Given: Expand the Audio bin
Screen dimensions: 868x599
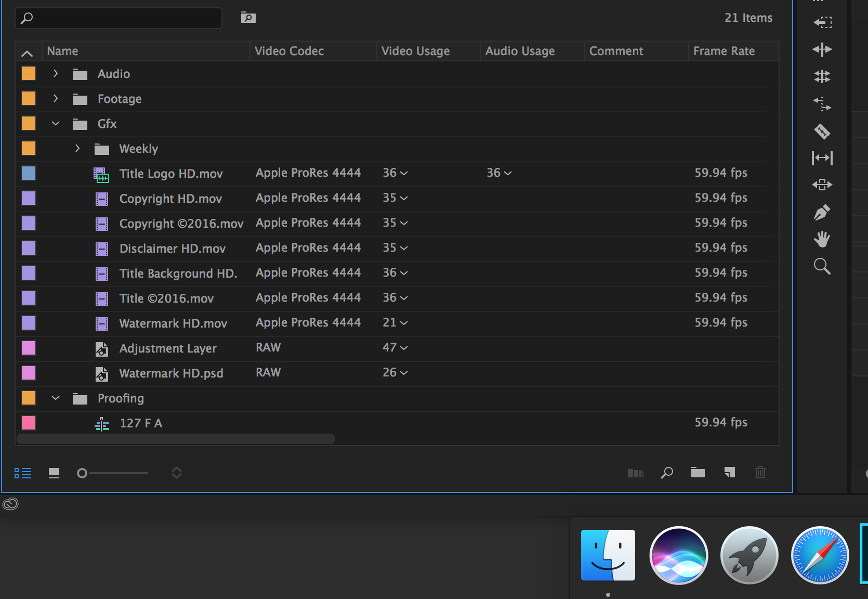Looking at the screenshot, I should click(56, 73).
